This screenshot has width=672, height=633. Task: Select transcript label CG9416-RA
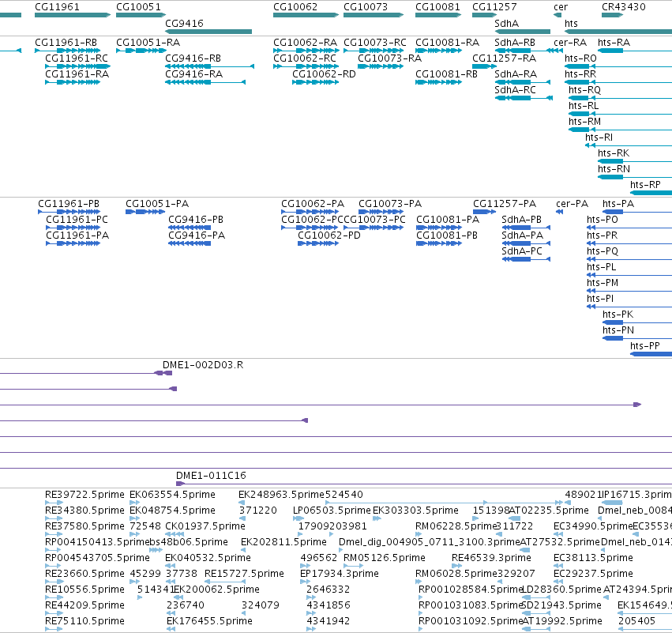[193, 74]
